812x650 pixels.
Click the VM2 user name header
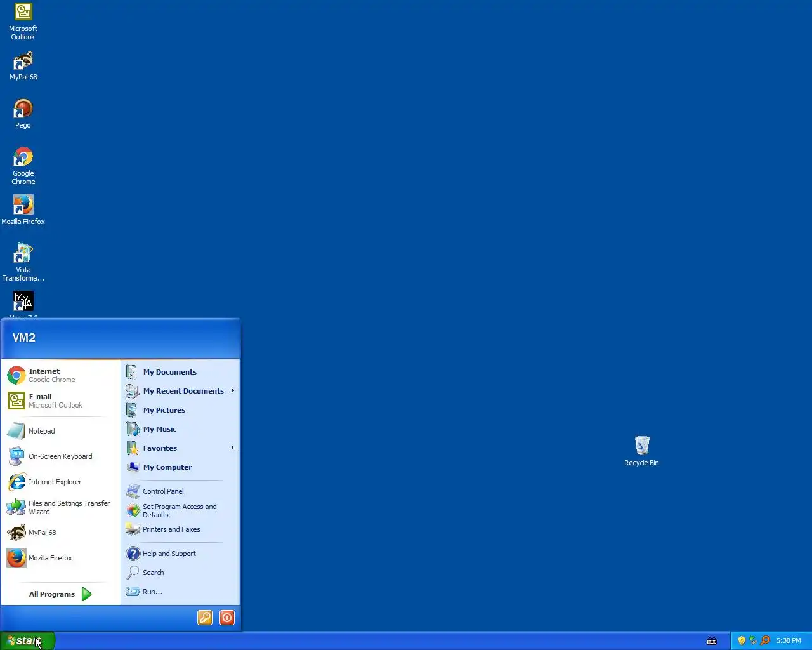coord(24,338)
